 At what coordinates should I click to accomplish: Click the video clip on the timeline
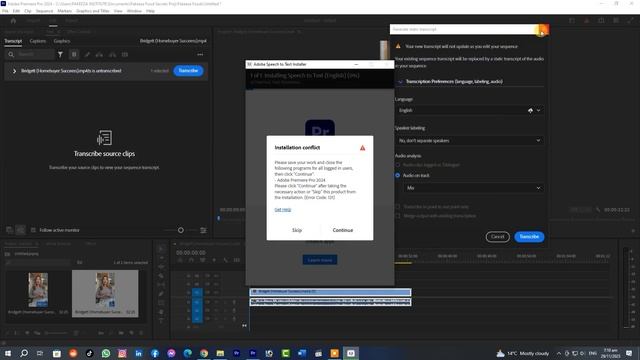click(x=330, y=291)
